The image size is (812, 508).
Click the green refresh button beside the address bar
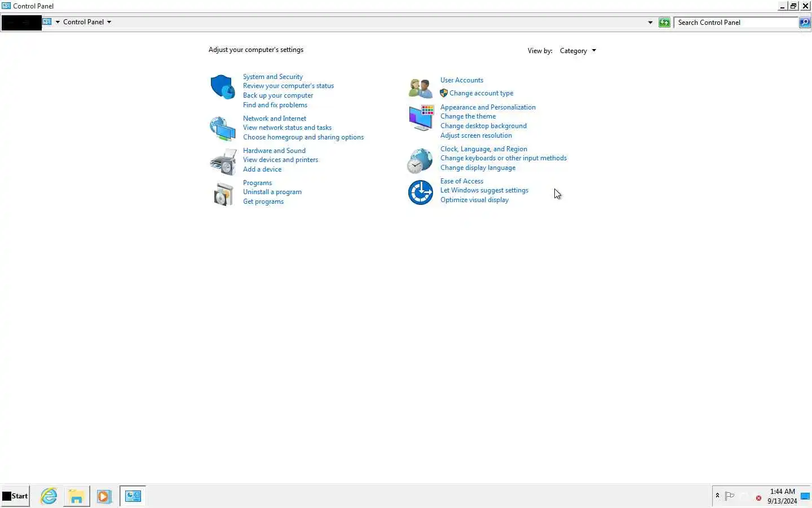pos(664,23)
